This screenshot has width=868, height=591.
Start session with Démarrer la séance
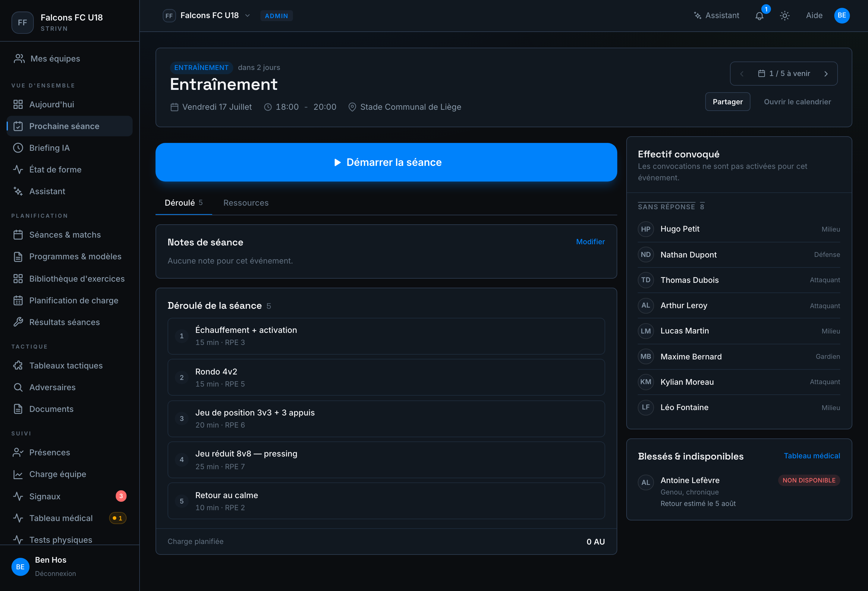coord(386,162)
